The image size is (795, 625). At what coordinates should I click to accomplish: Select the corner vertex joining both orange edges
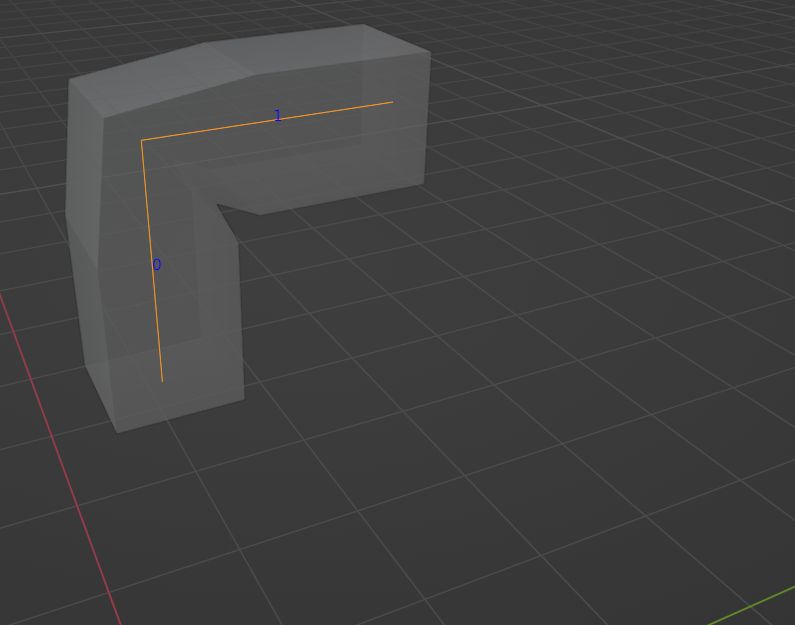tap(141, 140)
